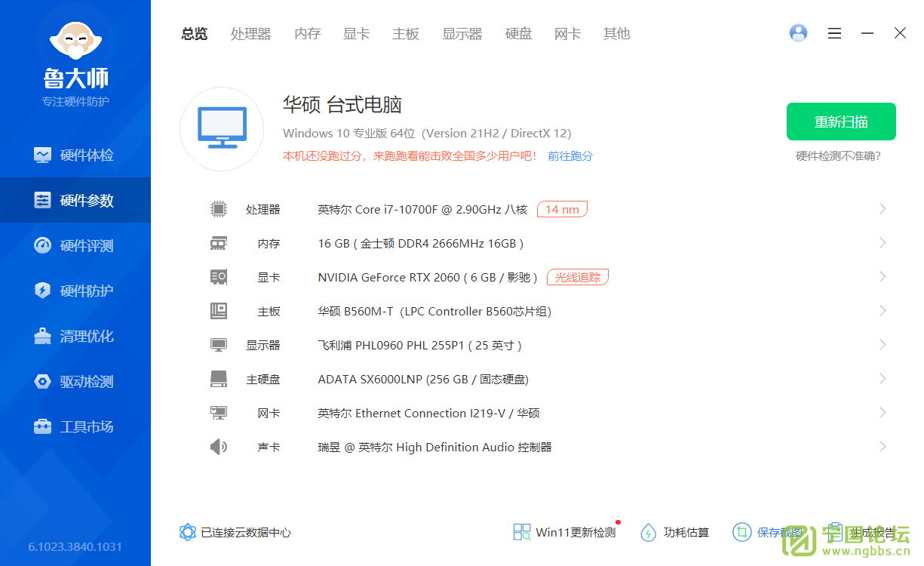
Task: Click 保存截图 to save screenshot
Action: [769, 532]
